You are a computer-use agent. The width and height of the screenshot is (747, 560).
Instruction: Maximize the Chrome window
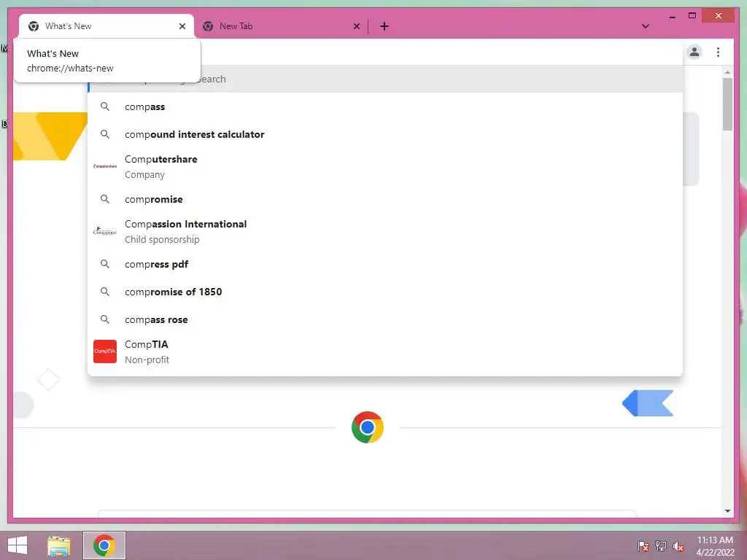click(x=692, y=16)
